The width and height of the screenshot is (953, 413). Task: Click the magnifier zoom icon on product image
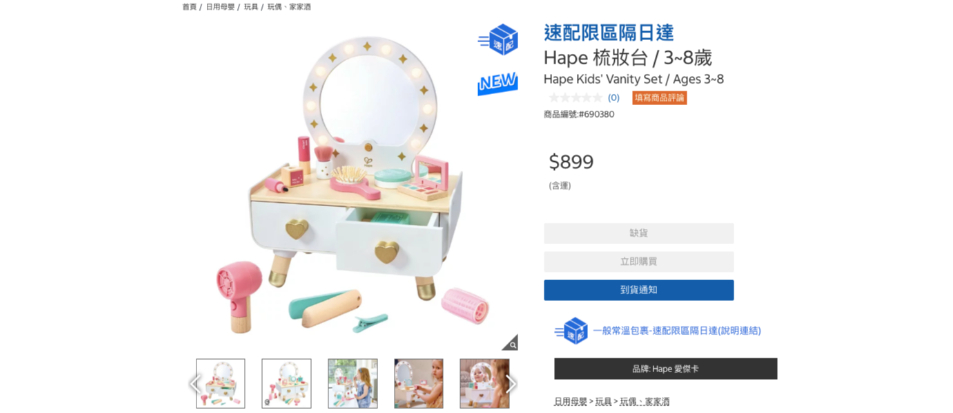pos(511,343)
